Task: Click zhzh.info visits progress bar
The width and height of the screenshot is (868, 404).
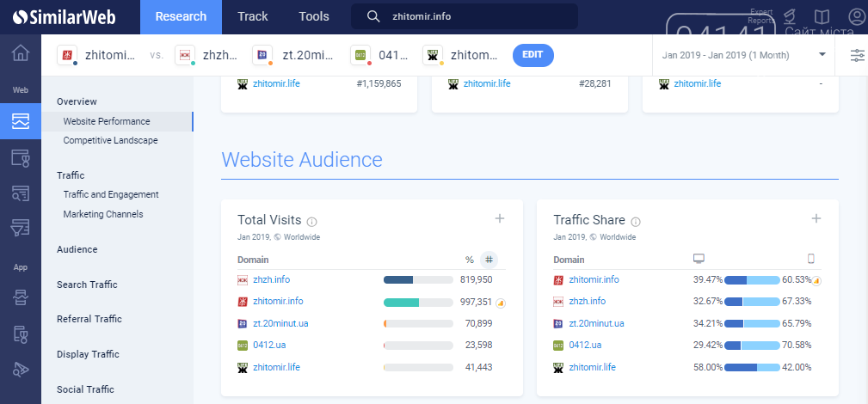Action: pos(418,280)
